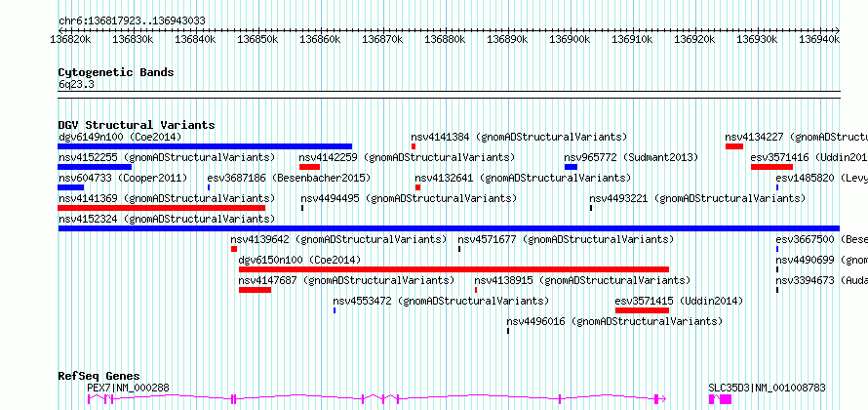868x410 pixels.
Task: Click the long red nsv4141369 bar
Action: click(x=162, y=208)
